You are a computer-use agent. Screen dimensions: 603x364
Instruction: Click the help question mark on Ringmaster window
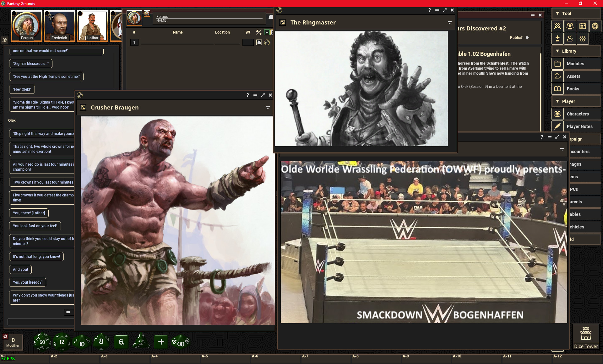click(x=429, y=10)
